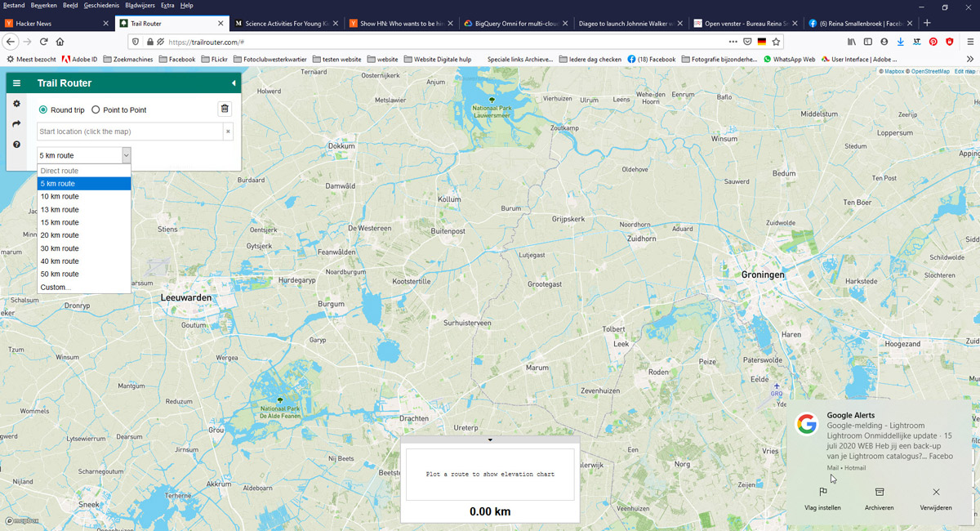Open the Geschiedenis menu
The height and width of the screenshot is (531, 980).
(101, 6)
